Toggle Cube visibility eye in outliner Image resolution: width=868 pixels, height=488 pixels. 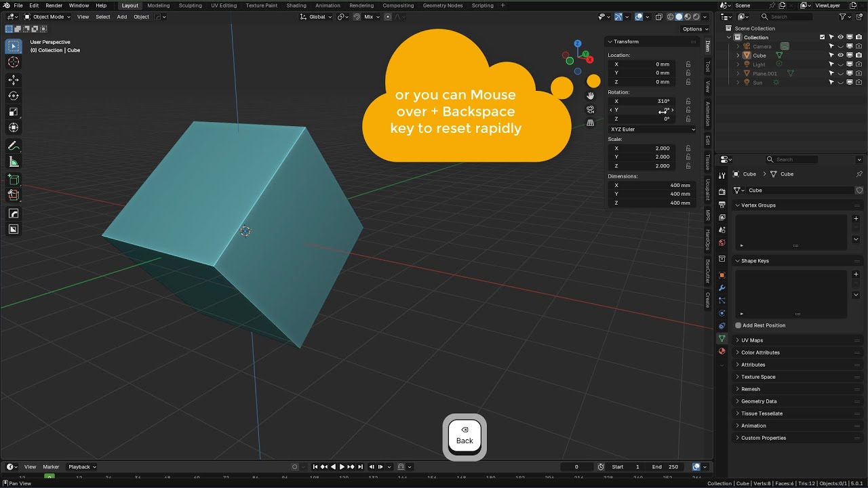point(840,56)
